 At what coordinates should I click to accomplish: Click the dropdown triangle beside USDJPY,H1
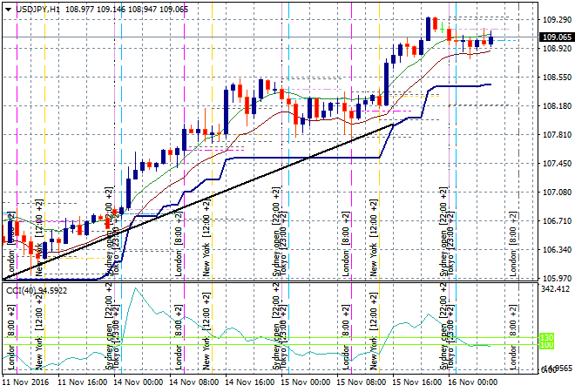click(x=6, y=7)
